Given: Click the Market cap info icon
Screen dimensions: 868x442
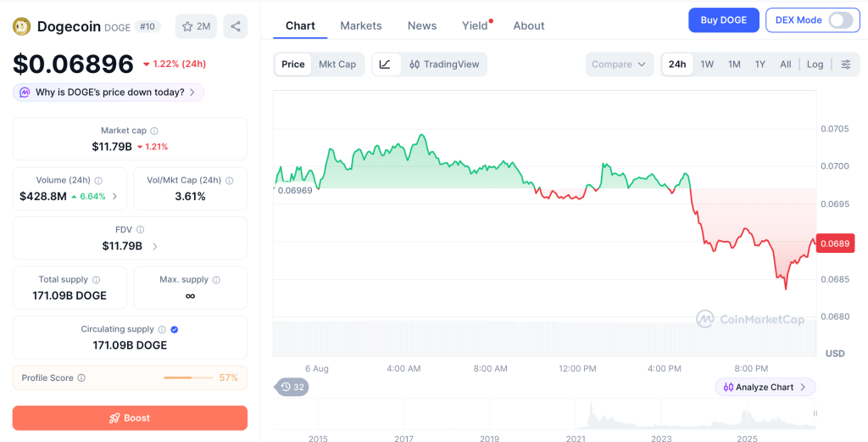Looking at the screenshot, I should pos(154,131).
